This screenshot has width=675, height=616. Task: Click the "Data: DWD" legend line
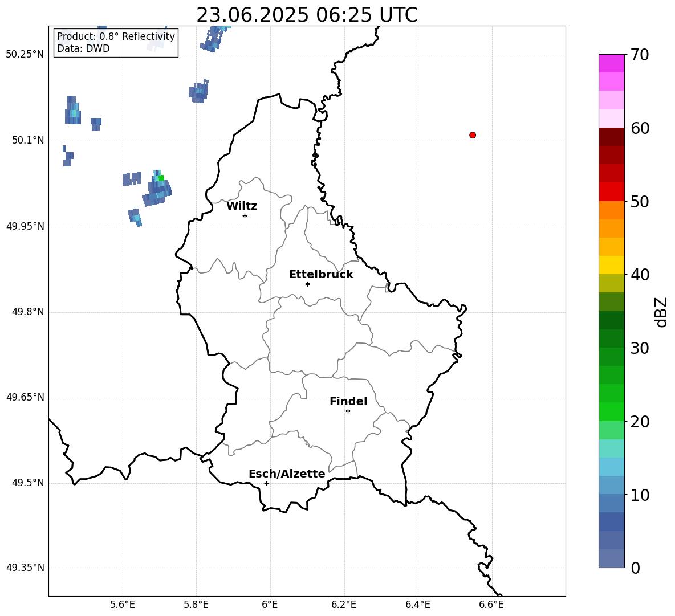click(x=83, y=48)
